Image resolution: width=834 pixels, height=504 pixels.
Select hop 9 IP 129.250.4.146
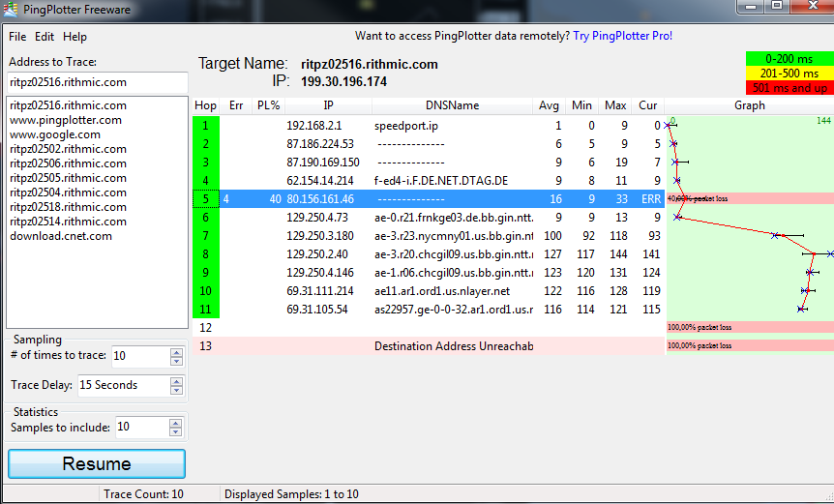point(320,272)
